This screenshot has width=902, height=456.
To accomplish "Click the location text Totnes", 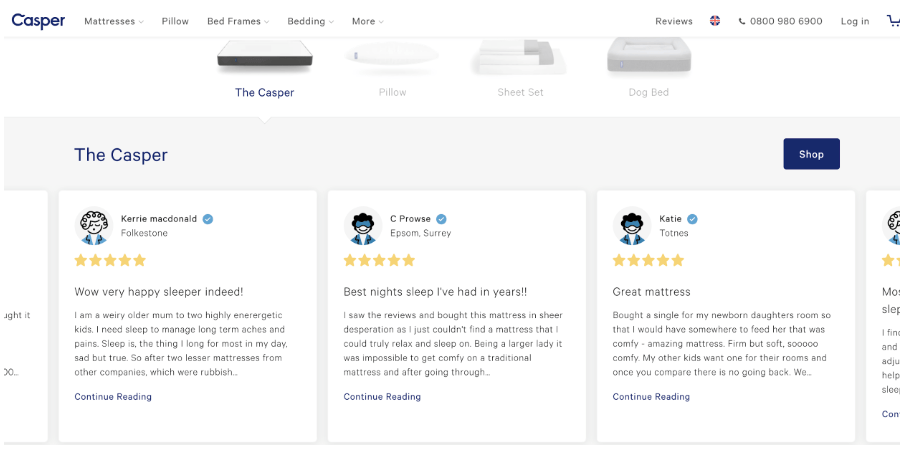I will [x=674, y=233].
